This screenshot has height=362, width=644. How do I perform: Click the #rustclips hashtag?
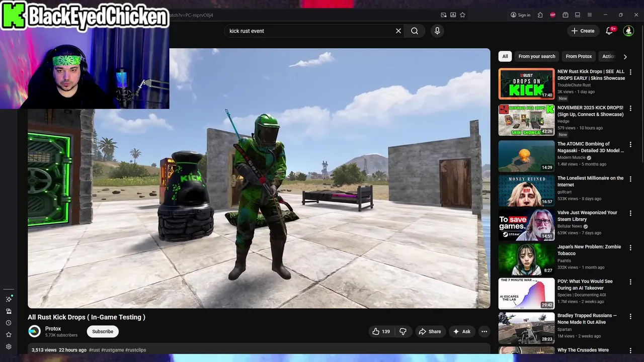coord(136,350)
